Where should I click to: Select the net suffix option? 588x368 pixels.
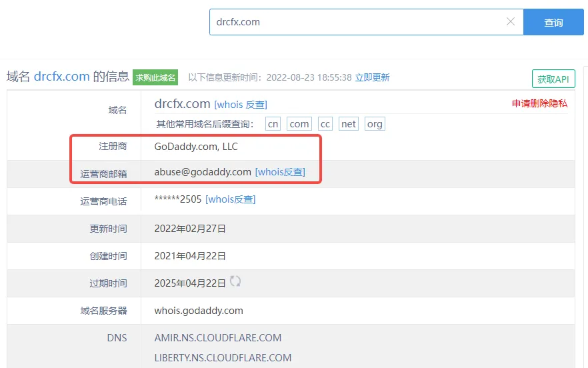click(349, 124)
